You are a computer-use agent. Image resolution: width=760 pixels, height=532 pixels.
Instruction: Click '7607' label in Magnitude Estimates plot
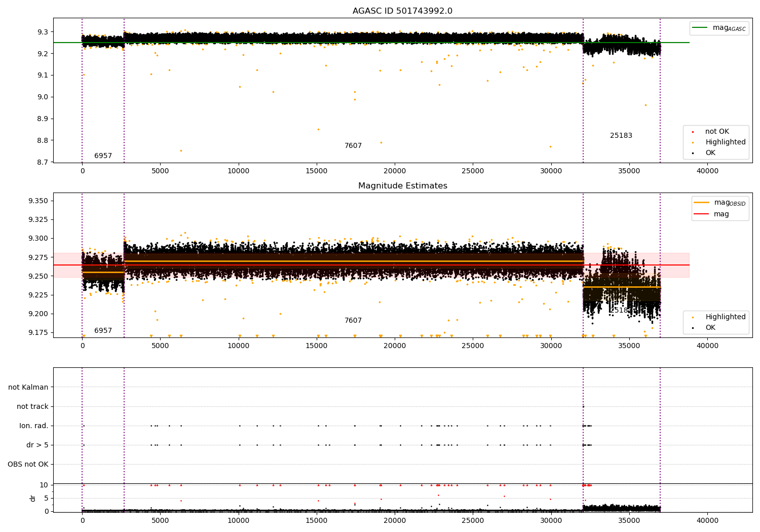[353, 321]
